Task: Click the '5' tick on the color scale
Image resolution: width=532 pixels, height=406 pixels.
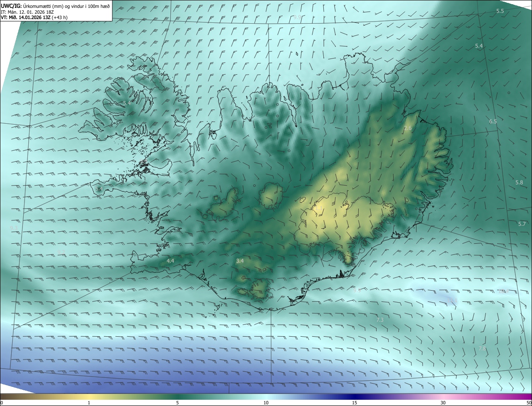Action: pos(177,403)
